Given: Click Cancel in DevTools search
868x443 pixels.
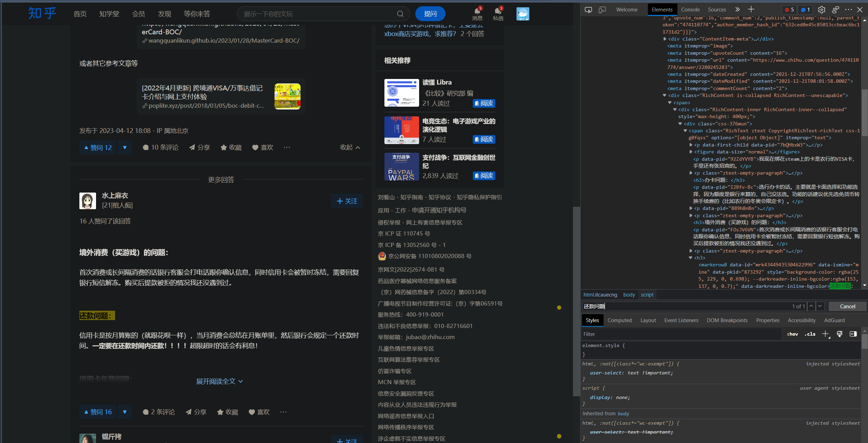Looking at the screenshot, I should pos(848,306).
